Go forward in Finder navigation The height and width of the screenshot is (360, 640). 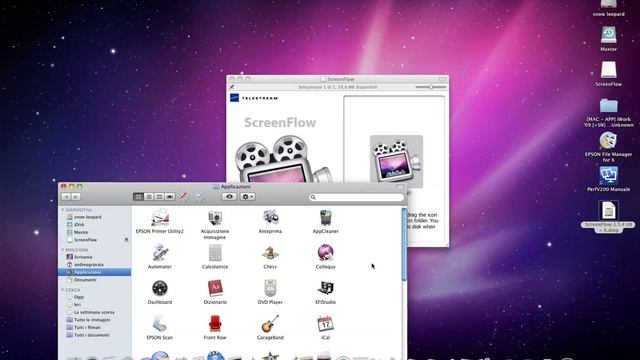(x=76, y=197)
